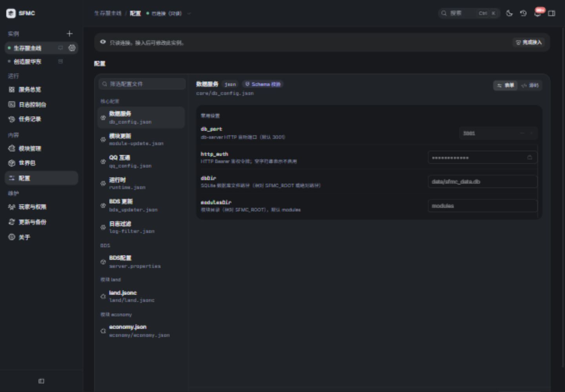Click the 完成接入 button
The height and width of the screenshot is (392, 565).
(529, 42)
